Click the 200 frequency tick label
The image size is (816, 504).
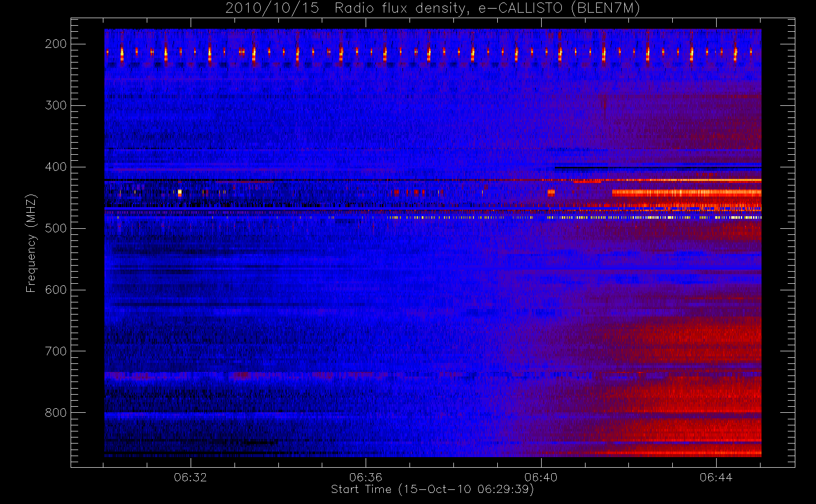[x=56, y=44]
